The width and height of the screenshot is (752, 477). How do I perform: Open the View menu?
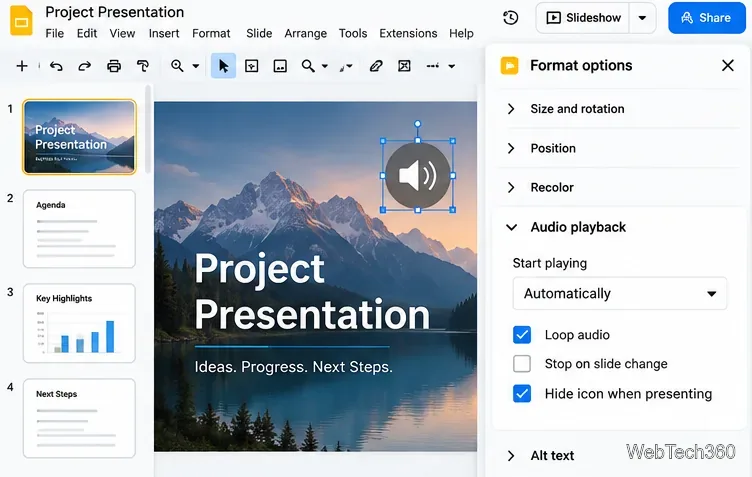tap(122, 34)
